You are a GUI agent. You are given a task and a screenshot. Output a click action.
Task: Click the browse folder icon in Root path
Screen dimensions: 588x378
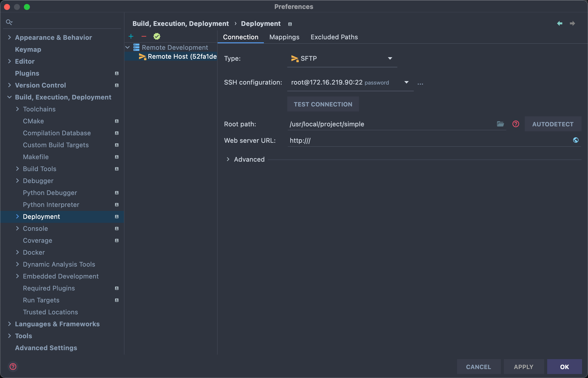pos(500,124)
